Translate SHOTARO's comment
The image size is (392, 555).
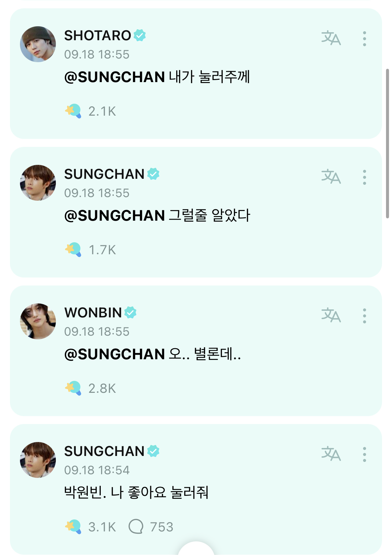(x=331, y=38)
